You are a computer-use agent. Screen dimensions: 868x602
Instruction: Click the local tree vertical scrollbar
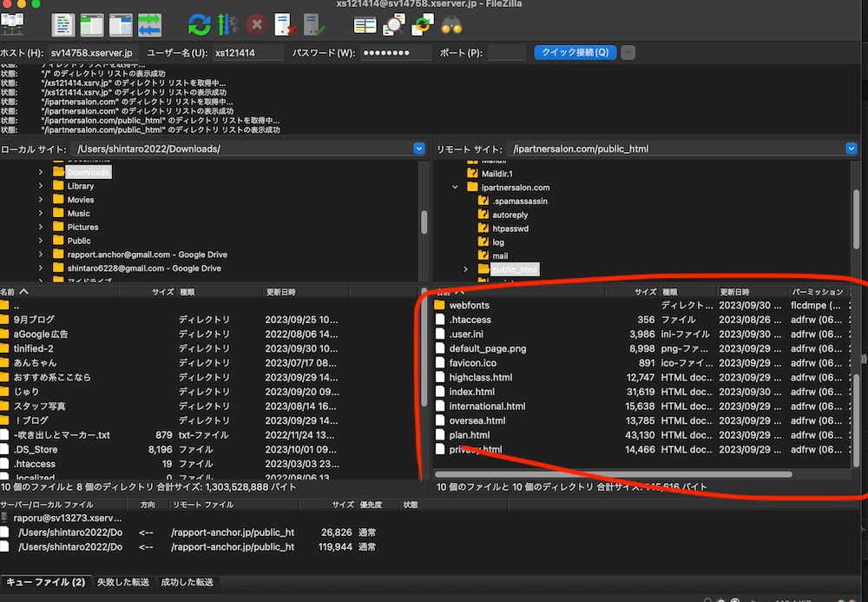[x=424, y=222]
